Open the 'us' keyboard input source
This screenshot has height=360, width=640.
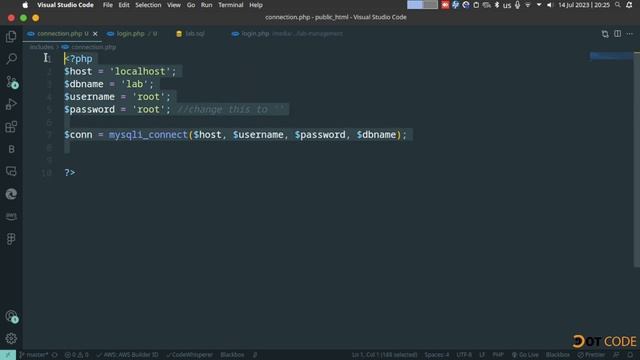[507, 5]
